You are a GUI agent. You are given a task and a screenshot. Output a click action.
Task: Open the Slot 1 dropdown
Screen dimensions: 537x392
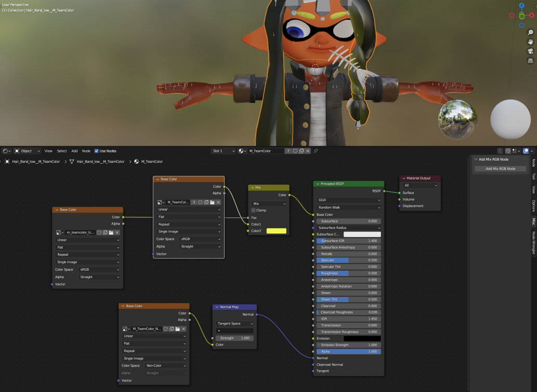[x=223, y=151]
